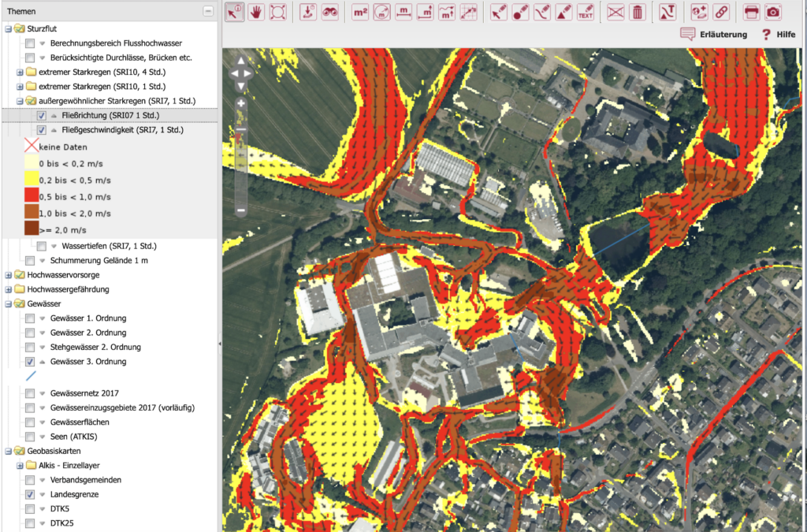
Task: Click the trash can delete icon
Action: 638,12
